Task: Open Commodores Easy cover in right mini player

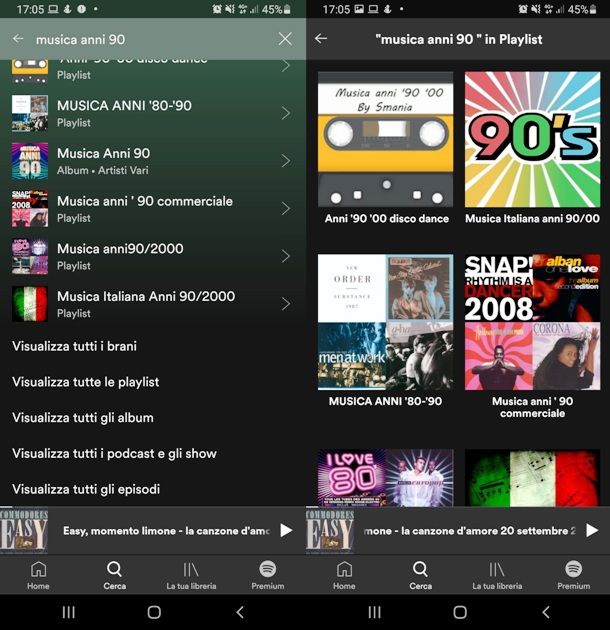Action: tap(330, 530)
